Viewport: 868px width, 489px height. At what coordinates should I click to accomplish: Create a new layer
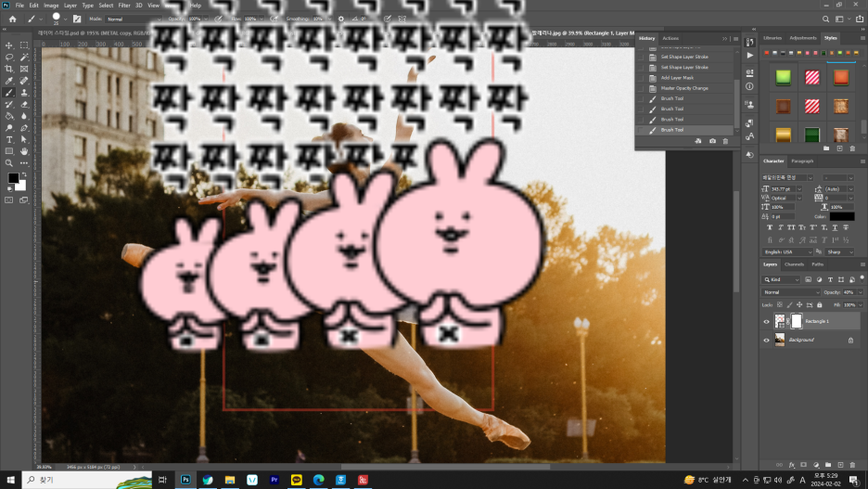[840, 465]
